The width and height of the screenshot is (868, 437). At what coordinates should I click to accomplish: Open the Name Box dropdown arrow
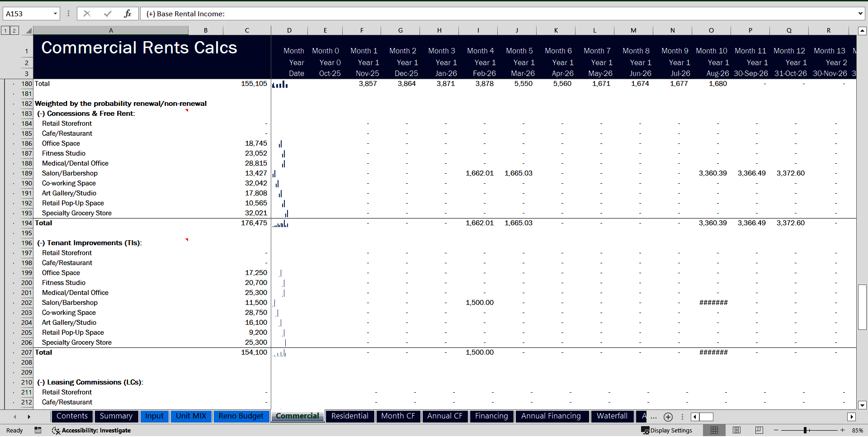tap(55, 14)
